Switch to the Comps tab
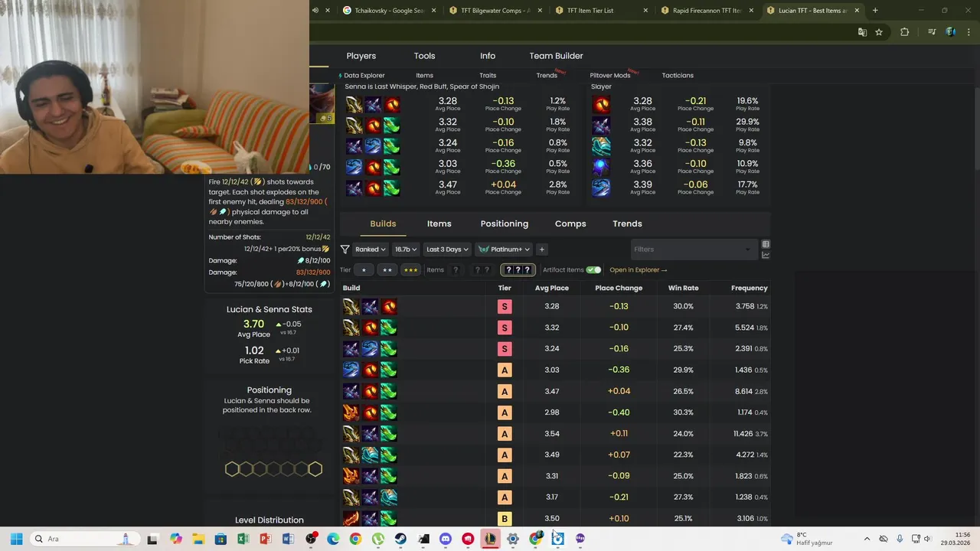 point(570,223)
